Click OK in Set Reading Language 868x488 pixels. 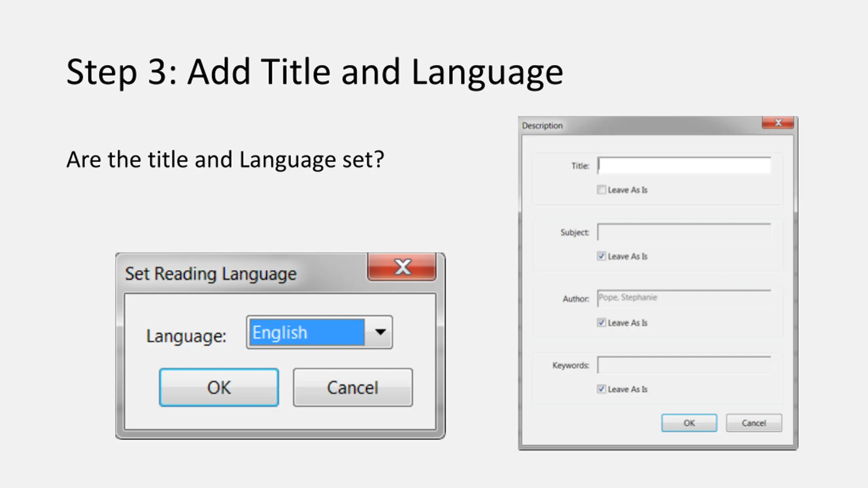click(x=219, y=387)
